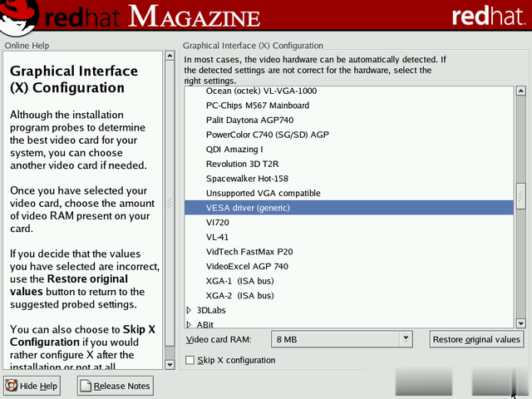Select XGA-1 (ISA bus)
The image size is (532, 399).
click(349, 281)
